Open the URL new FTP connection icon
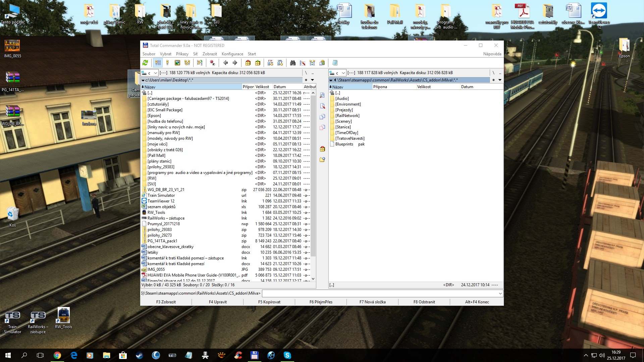This screenshot has width=644, height=362. [280, 63]
